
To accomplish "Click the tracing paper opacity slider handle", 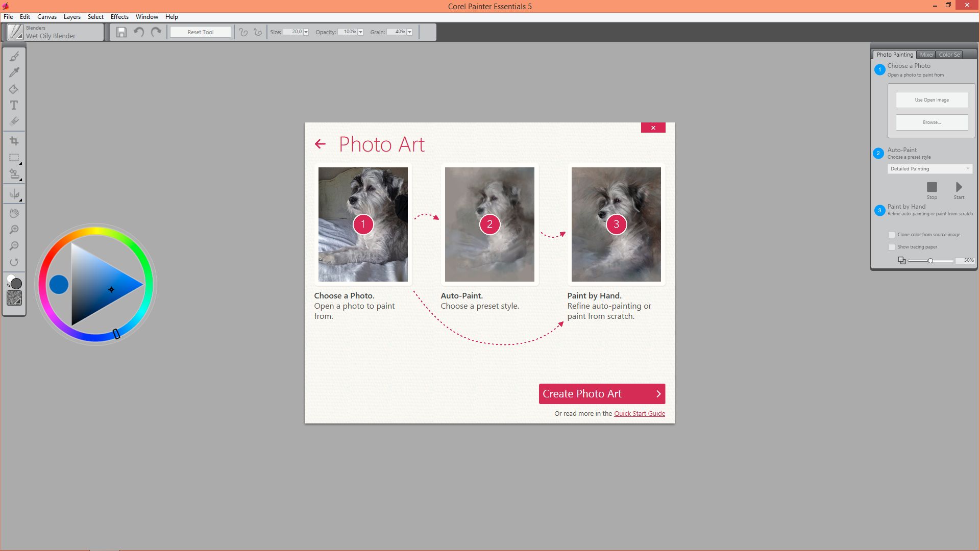I will point(930,261).
